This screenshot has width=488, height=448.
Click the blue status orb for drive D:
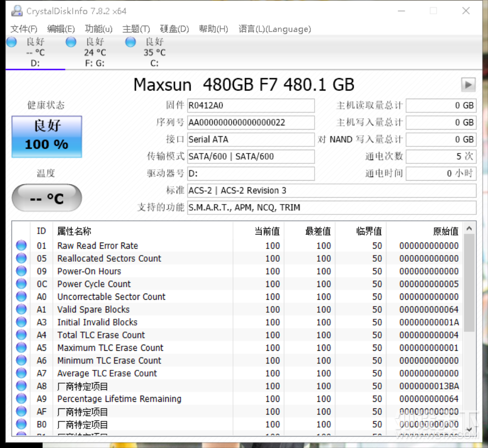click(11, 42)
